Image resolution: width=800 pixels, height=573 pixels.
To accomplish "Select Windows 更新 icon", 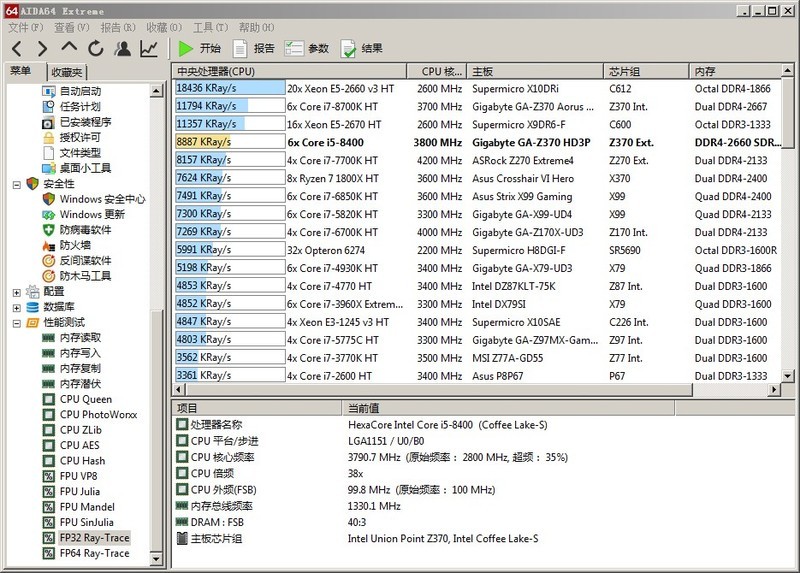I will [x=48, y=215].
